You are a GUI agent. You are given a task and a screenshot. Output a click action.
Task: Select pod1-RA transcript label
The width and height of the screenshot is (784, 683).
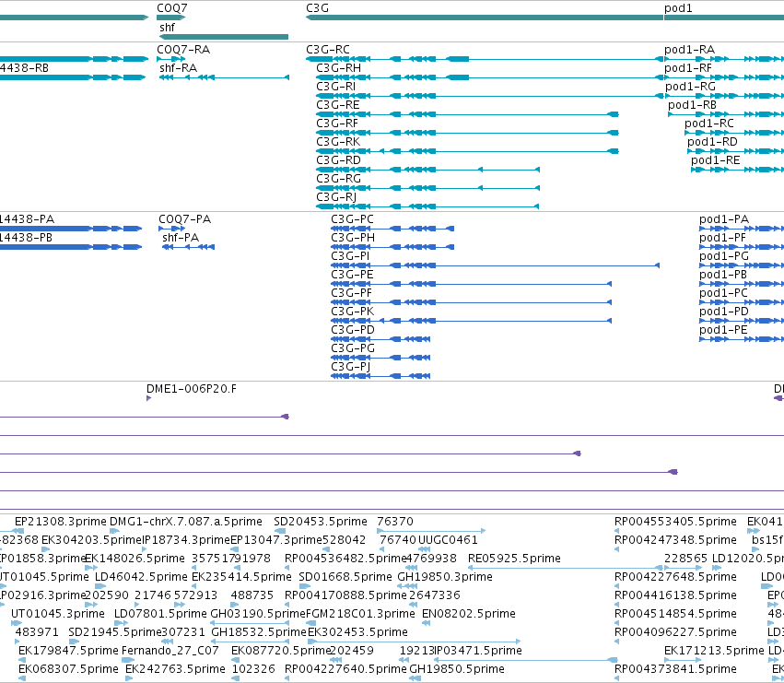click(689, 50)
